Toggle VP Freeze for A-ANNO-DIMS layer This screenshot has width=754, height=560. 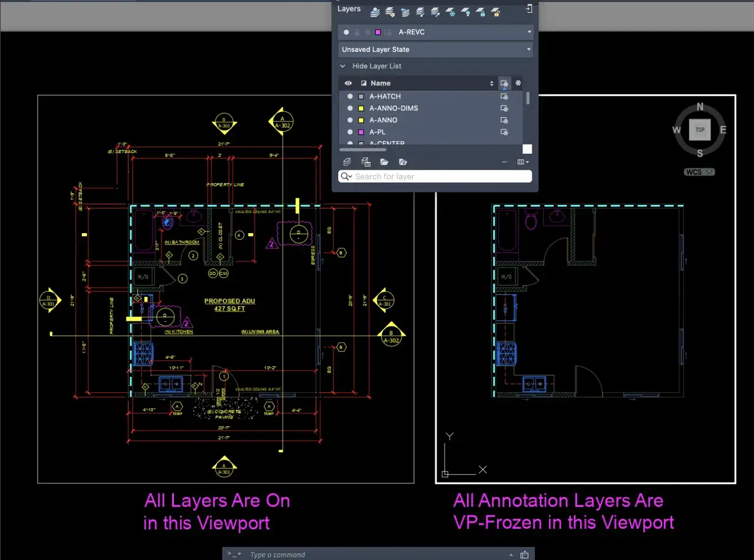[x=504, y=108]
